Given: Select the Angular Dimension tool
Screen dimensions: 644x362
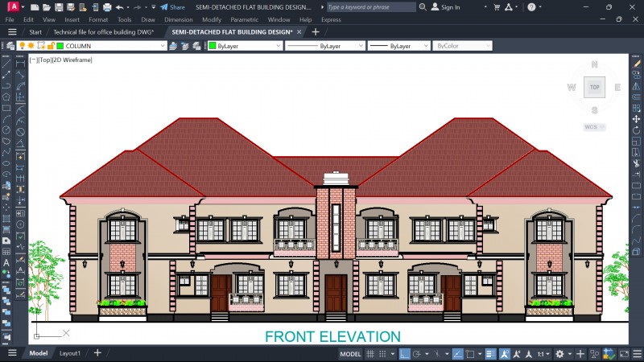Looking at the screenshot, I should [20, 143].
